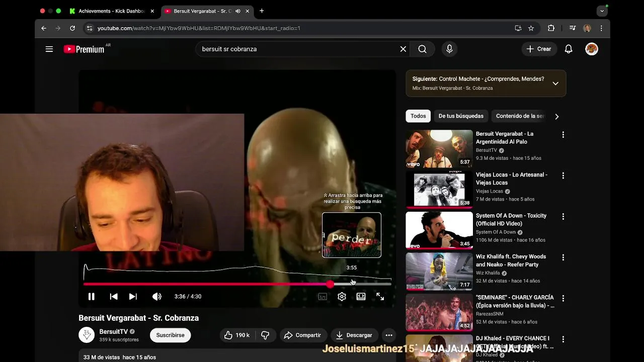Open Viejas Locas Lo Artesanal video title
Viewport: 644px width, 362px height.
point(512,178)
